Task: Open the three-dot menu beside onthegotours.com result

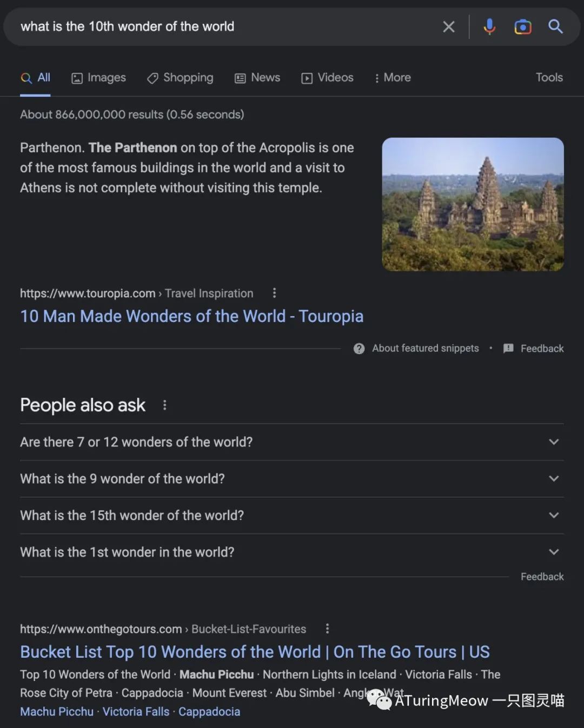Action: pos(327,629)
